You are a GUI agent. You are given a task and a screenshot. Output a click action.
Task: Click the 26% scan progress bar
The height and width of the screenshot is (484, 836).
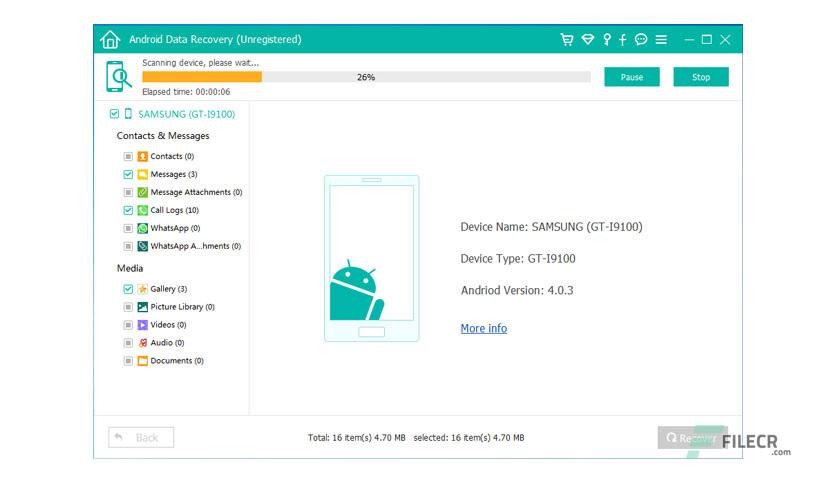pyautogui.click(x=366, y=77)
